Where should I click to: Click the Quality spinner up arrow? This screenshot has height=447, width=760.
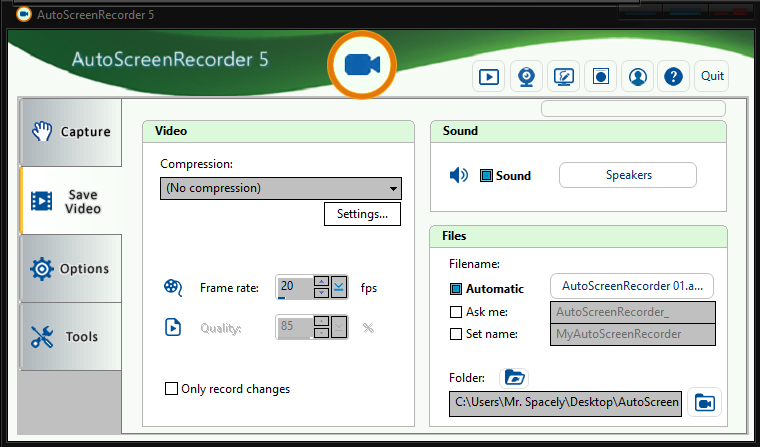point(321,321)
